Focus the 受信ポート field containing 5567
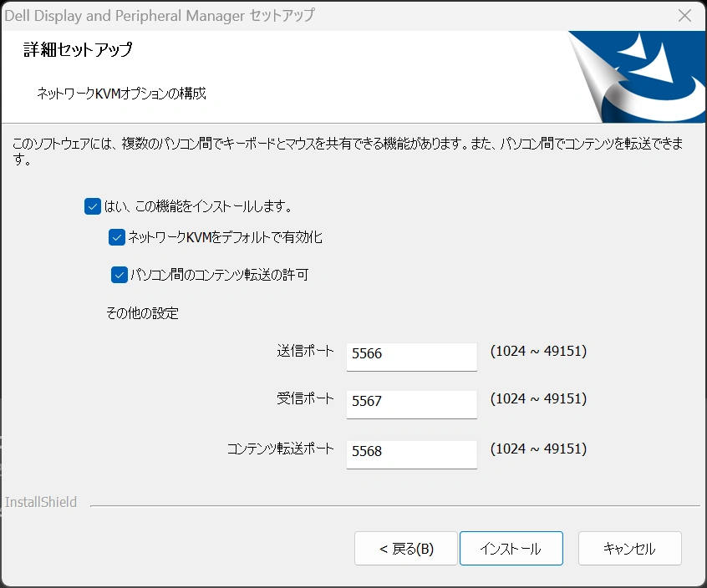Image resolution: width=707 pixels, height=588 pixels. tap(411, 402)
